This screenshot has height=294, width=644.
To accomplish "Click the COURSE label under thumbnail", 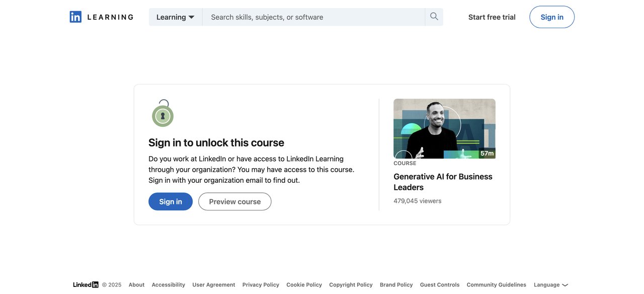I will click(405, 163).
